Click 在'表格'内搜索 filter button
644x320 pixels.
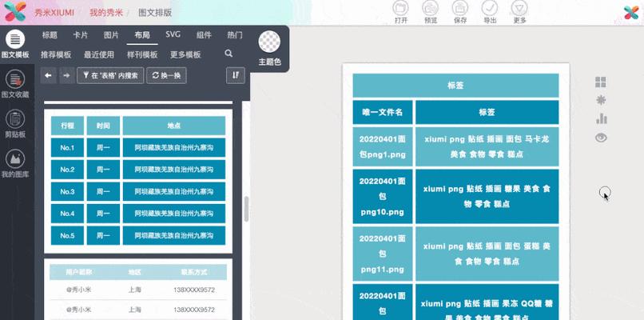click(x=110, y=75)
